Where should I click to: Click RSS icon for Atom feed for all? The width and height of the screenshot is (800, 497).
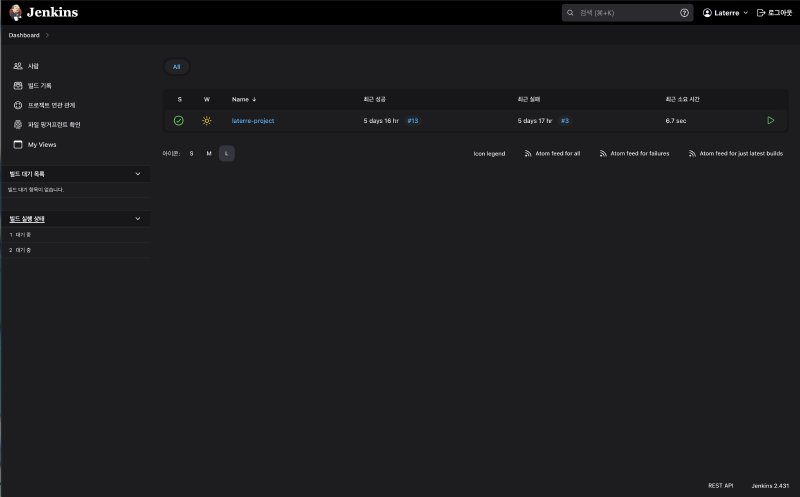click(x=528, y=154)
